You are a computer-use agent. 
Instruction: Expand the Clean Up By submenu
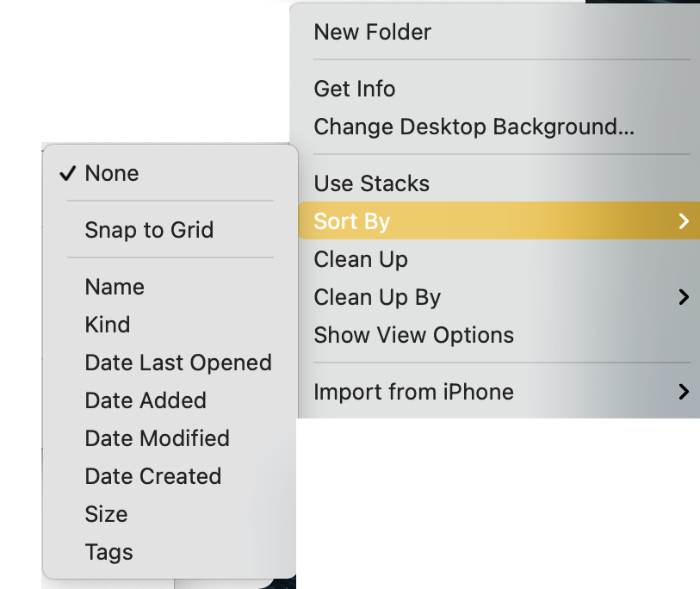point(377,298)
